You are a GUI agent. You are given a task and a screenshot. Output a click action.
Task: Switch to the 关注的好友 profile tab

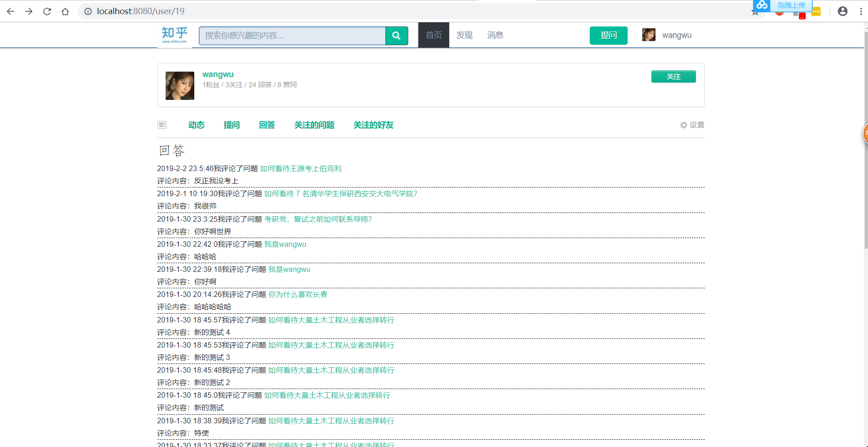click(x=374, y=125)
